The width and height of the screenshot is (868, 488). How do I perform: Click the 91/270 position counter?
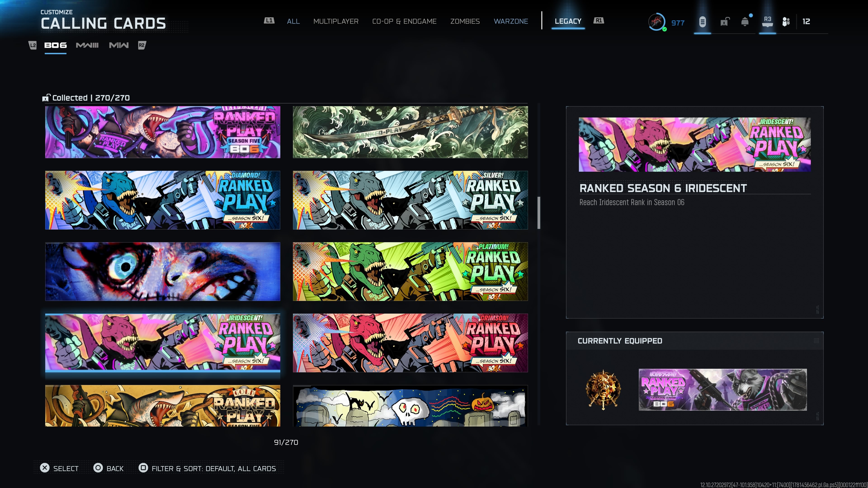pyautogui.click(x=286, y=442)
